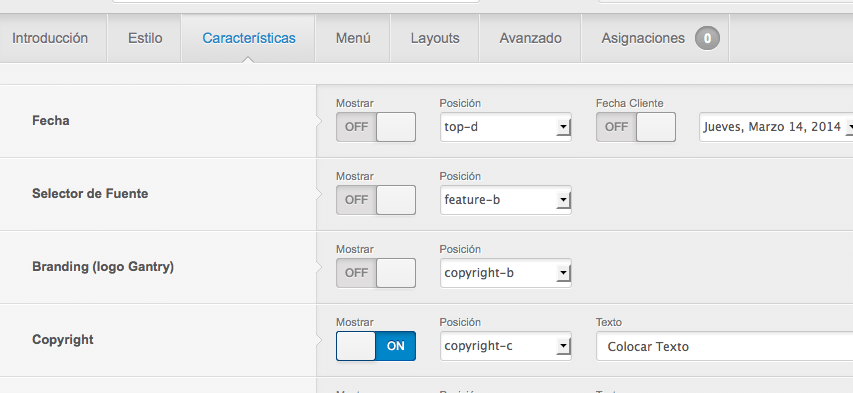Turn off the Copyright Mostrar switch
853x393 pixels.
376,346
